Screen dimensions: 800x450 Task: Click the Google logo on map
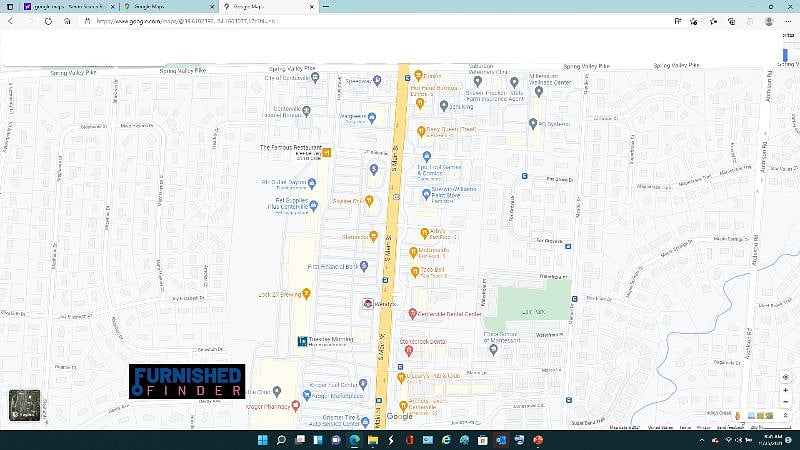pyautogui.click(x=399, y=416)
